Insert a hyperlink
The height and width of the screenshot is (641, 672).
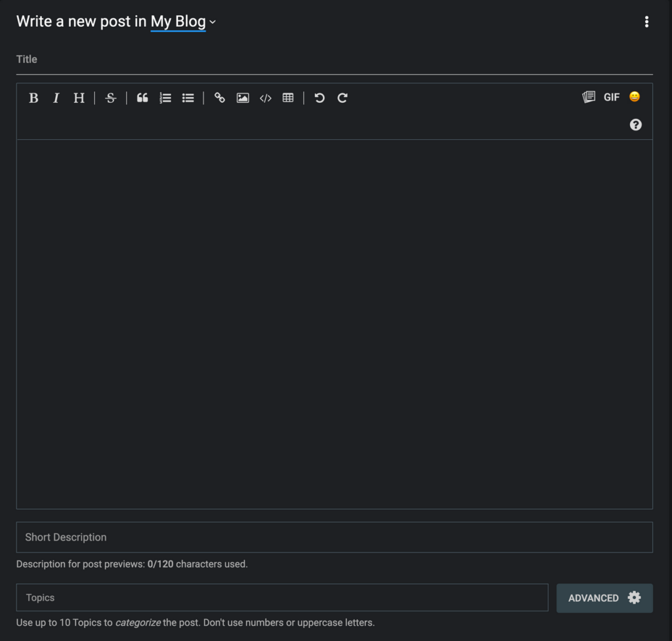pos(219,98)
